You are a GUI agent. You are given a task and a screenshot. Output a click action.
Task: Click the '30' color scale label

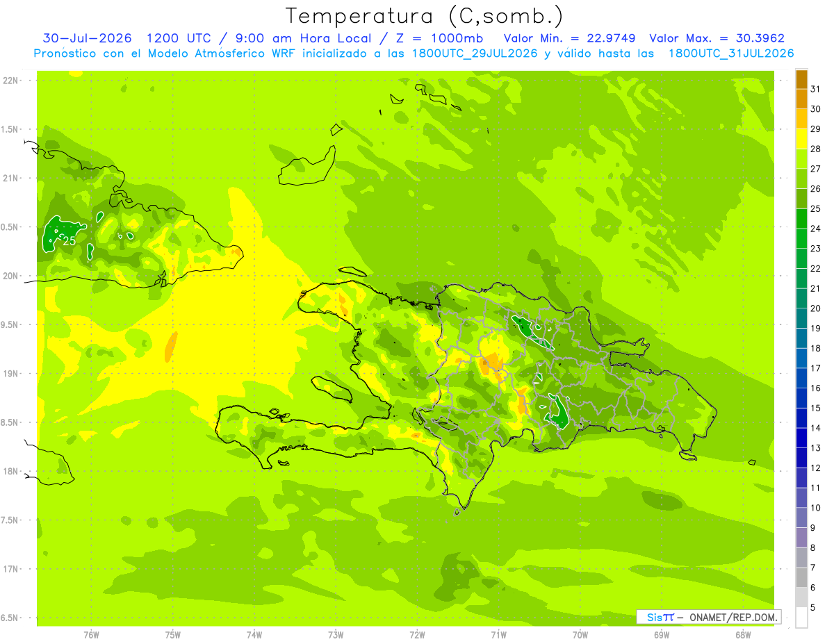coord(816,109)
